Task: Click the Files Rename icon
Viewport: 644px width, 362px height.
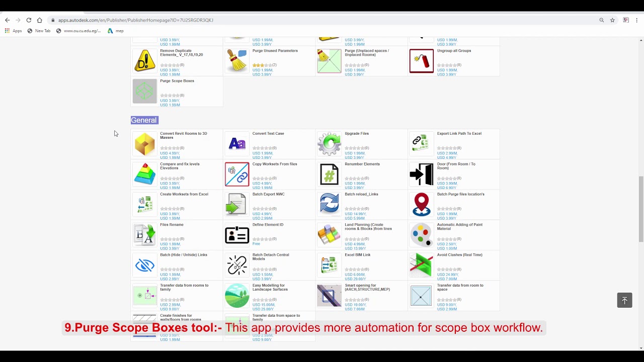Action: click(x=145, y=235)
